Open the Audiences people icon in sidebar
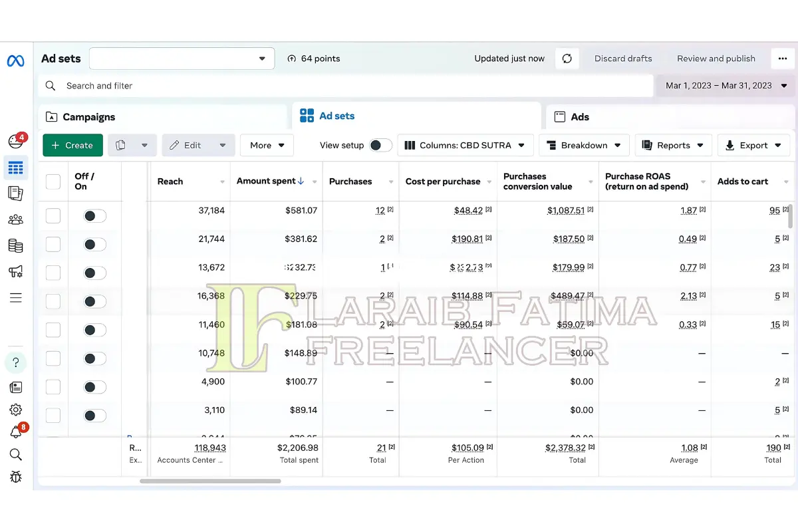798x532 pixels. tap(15, 219)
